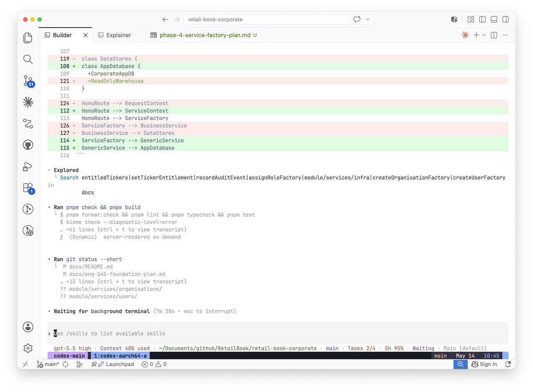The height and width of the screenshot is (392, 533).
Task: Add new terminal with plus icon
Action: [x=476, y=35]
